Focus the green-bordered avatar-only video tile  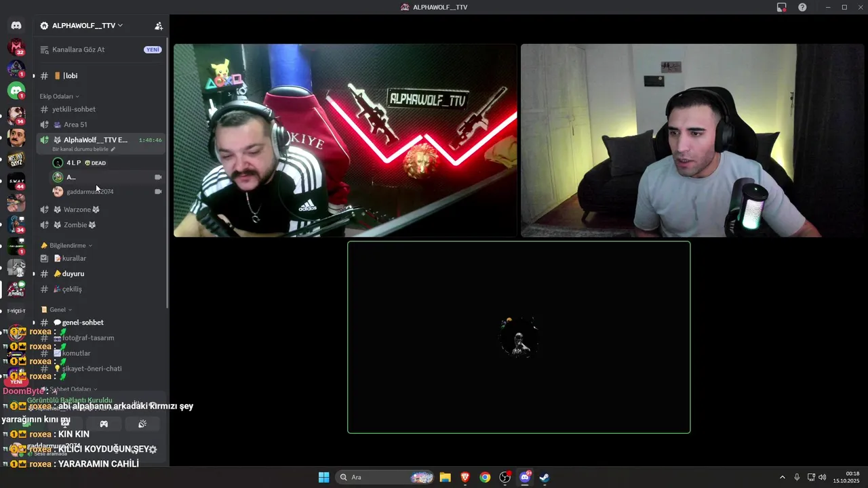(519, 337)
